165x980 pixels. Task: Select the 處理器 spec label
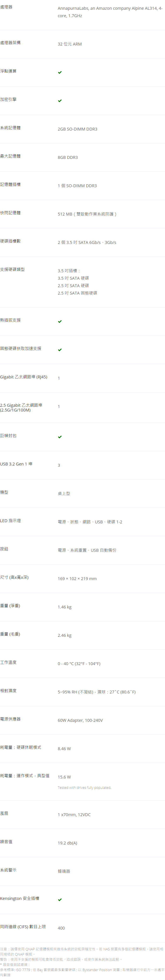6,7
